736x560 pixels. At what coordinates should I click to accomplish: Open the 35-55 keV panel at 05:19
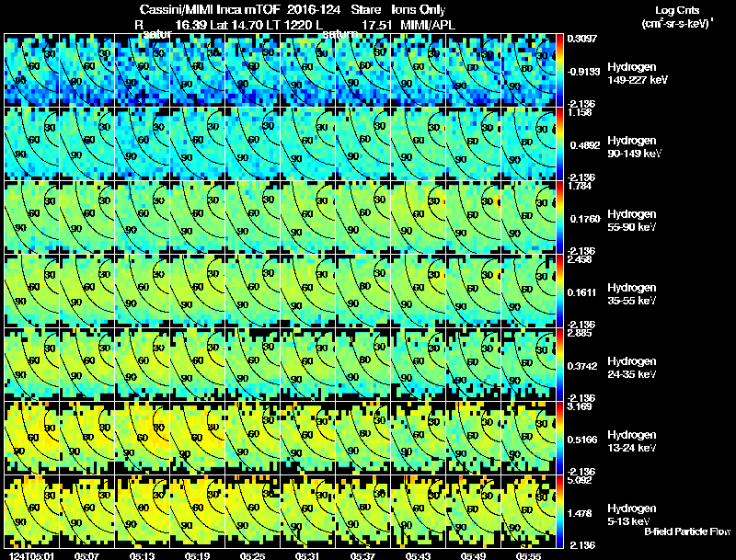point(198,291)
